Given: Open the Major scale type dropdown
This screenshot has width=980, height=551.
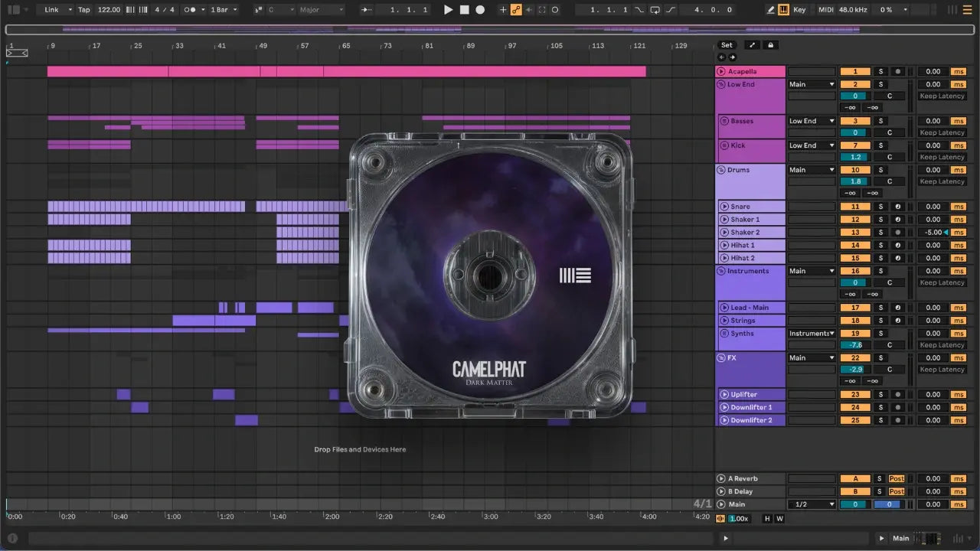Looking at the screenshot, I should (321, 10).
